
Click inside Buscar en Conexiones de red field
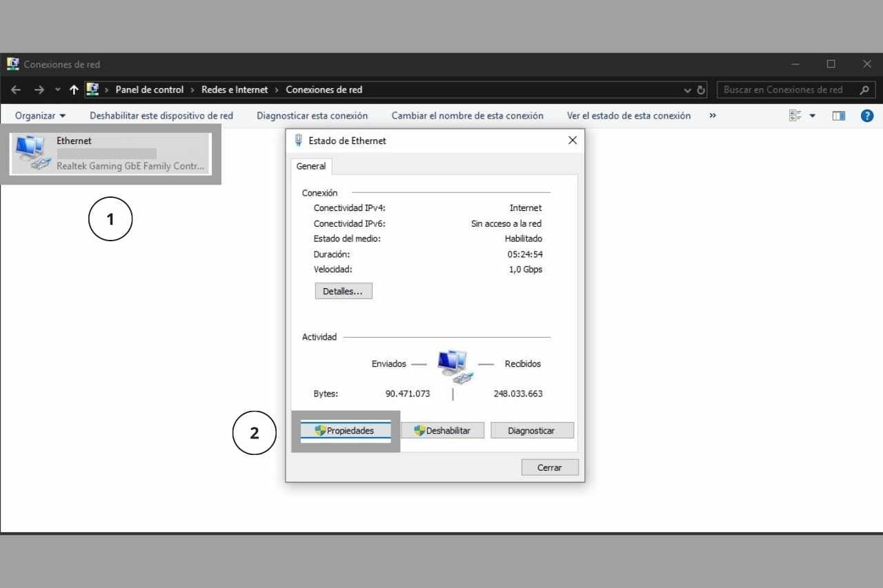tap(780, 90)
